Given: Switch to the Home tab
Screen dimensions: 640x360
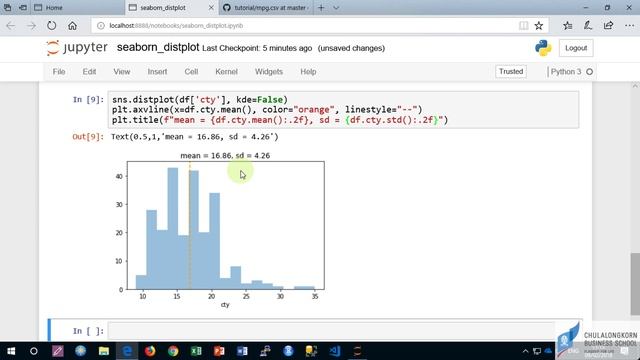Looking at the screenshot, I should pyautogui.click(x=77, y=8).
